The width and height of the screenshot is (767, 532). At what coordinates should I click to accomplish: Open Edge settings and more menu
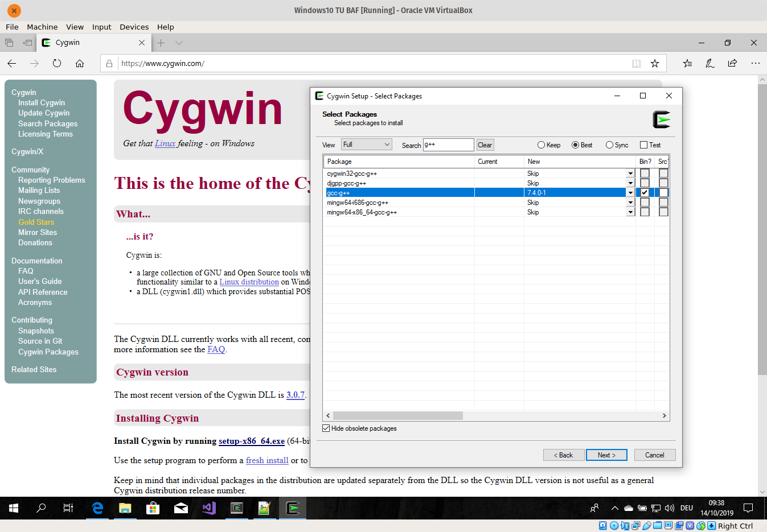click(756, 63)
